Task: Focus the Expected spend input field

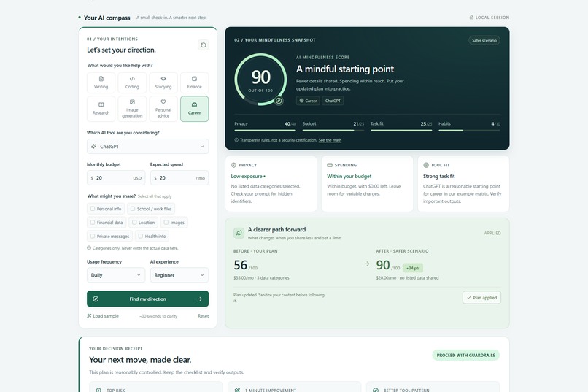Action: point(179,178)
